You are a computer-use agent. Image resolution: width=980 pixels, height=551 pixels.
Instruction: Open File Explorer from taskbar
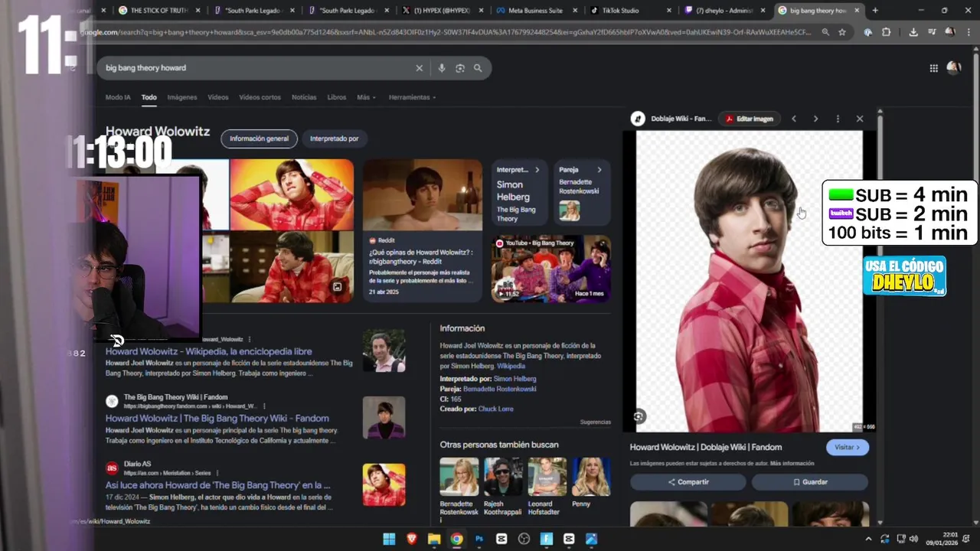(434, 539)
